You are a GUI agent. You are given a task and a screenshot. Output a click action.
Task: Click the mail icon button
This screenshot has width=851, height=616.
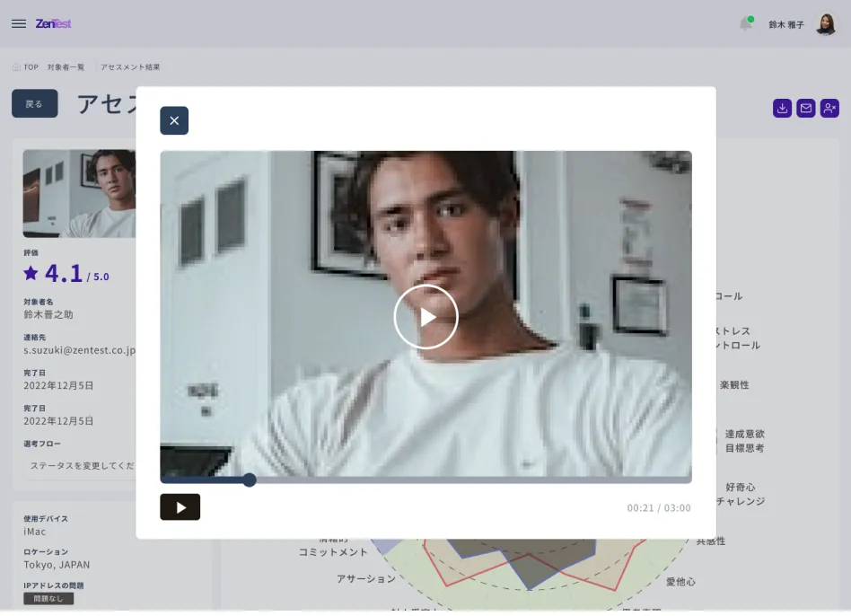click(806, 109)
